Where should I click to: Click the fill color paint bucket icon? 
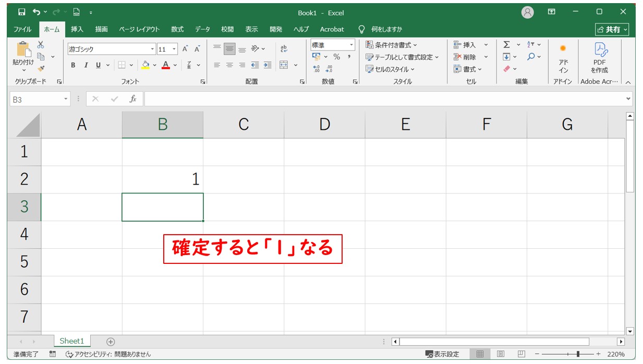tap(145, 65)
